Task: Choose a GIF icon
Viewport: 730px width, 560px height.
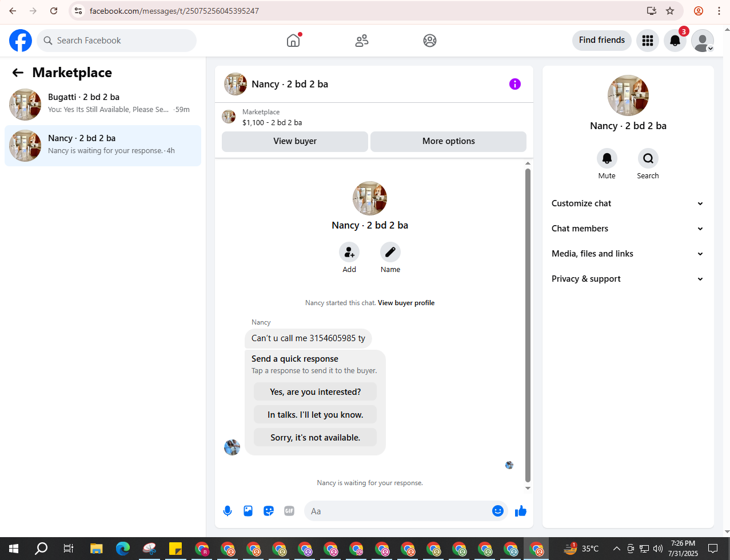Action: 289,511
